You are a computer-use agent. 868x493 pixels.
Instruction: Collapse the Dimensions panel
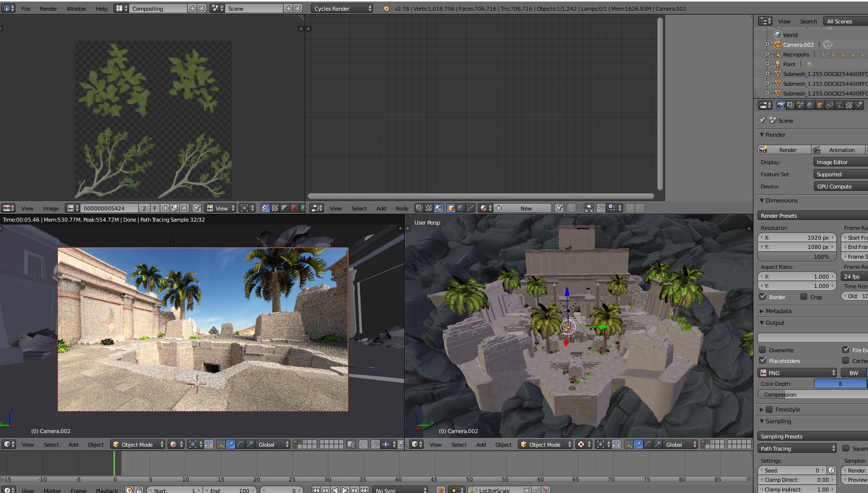pyautogui.click(x=781, y=200)
